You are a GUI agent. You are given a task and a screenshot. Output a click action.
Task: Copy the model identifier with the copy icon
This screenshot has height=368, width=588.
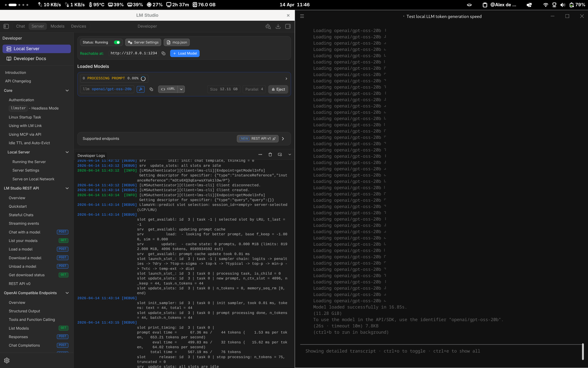[151, 89]
